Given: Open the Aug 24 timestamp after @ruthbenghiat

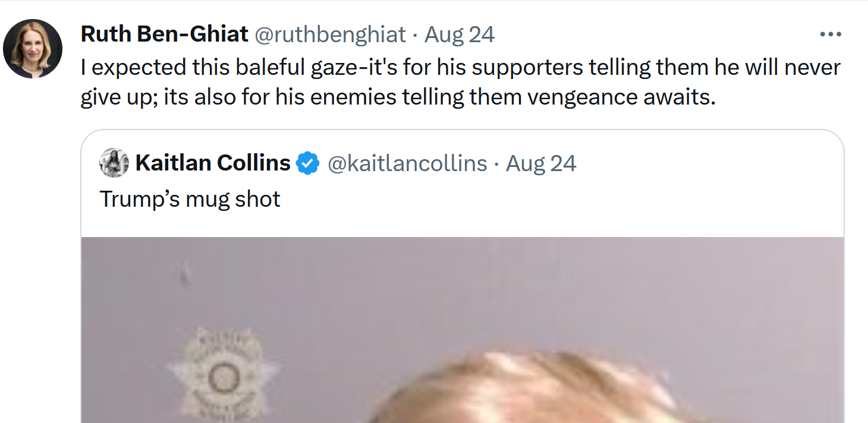Looking at the screenshot, I should (460, 34).
